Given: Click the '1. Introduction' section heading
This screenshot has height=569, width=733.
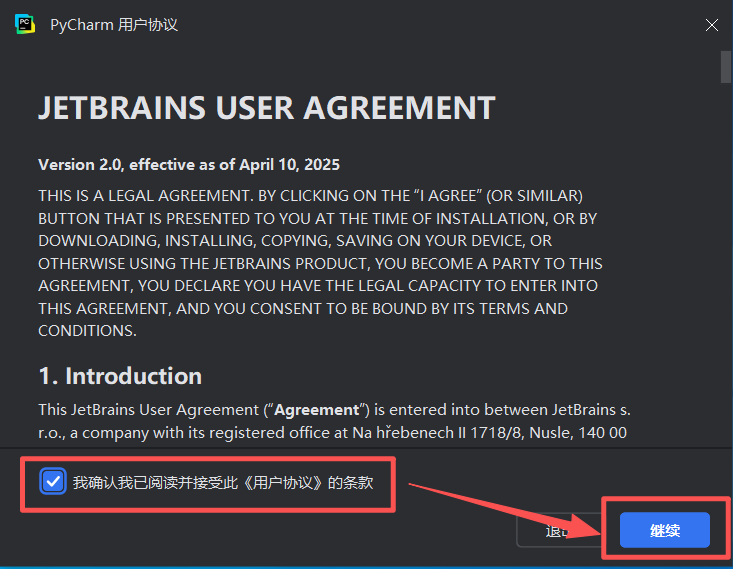Looking at the screenshot, I should click(x=120, y=376).
